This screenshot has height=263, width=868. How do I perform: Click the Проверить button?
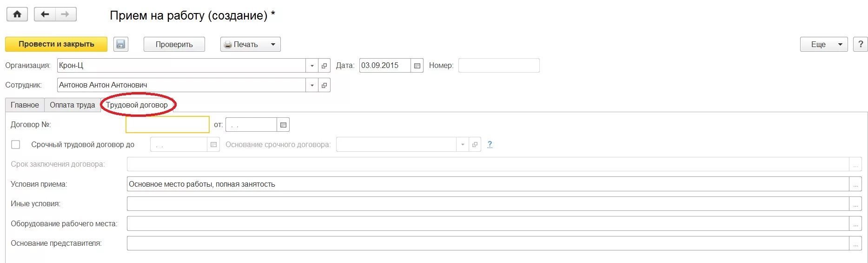pyautogui.click(x=174, y=44)
